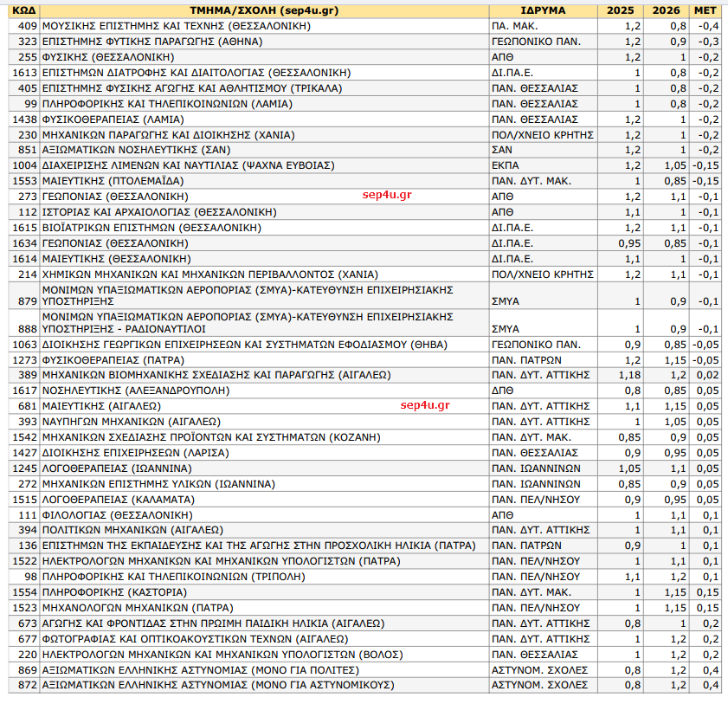Click the ΚΩΔ column header

(x=23, y=10)
